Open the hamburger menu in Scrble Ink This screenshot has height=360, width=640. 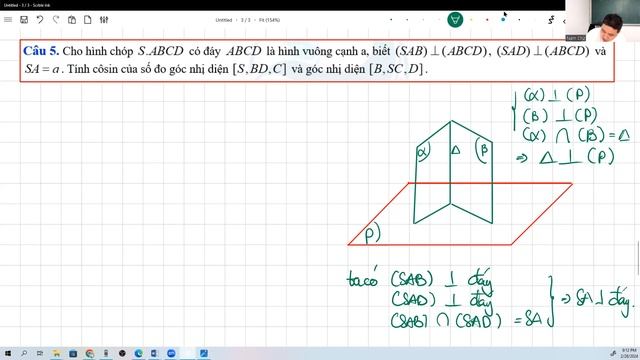[x=8, y=20]
